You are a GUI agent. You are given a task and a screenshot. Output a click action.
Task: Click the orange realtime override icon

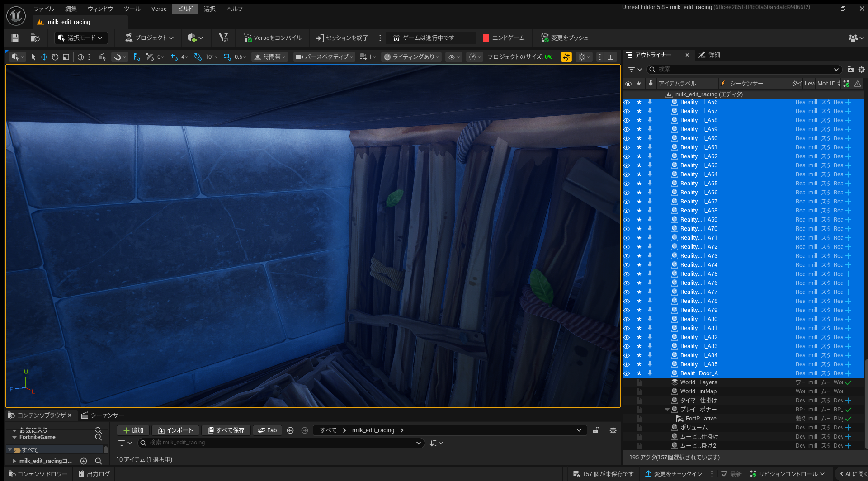point(566,57)
